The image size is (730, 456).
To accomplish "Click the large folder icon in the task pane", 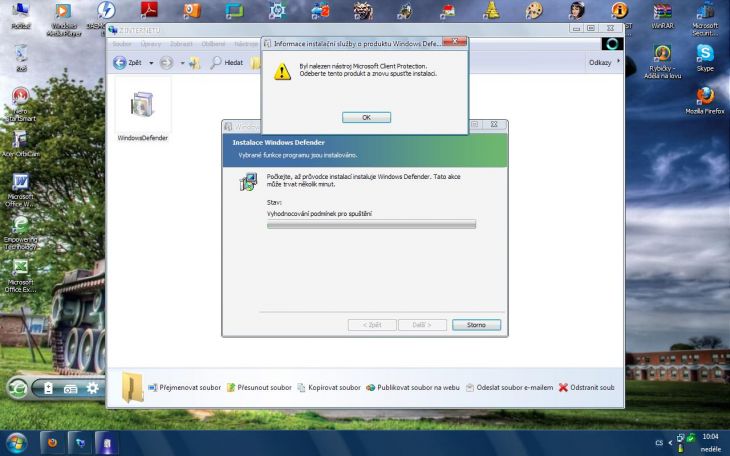I will (132, 387).
